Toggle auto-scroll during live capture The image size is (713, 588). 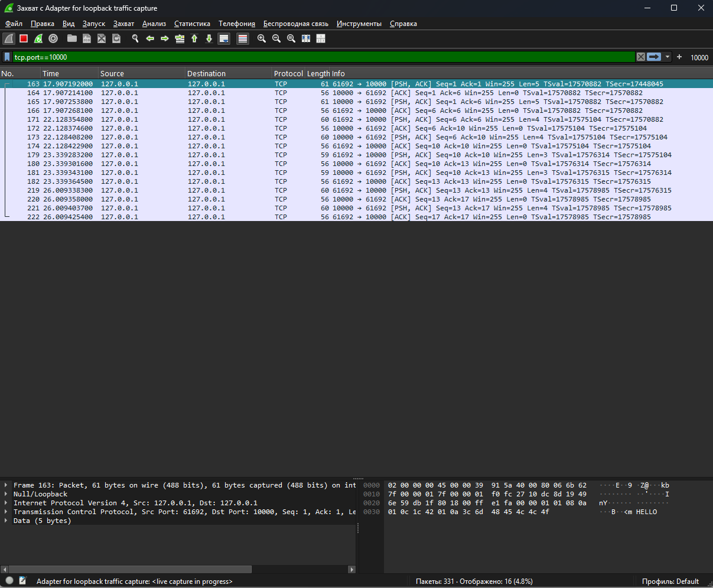[224, 38]
